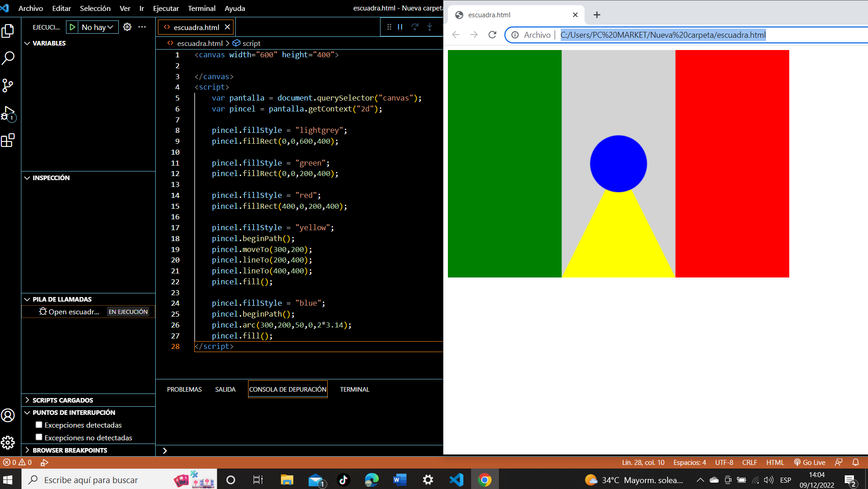Image resolution: width=868 pixels, height=489 pixels.
Task: Go back in Chrome browser
Action: pyautogui.click(x=456, y=35)
